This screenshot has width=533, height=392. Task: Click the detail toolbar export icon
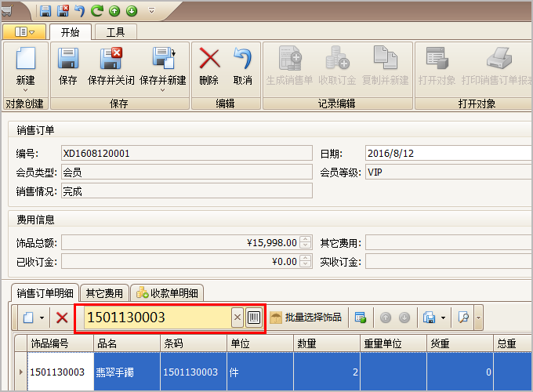click(x=429, y=318)
